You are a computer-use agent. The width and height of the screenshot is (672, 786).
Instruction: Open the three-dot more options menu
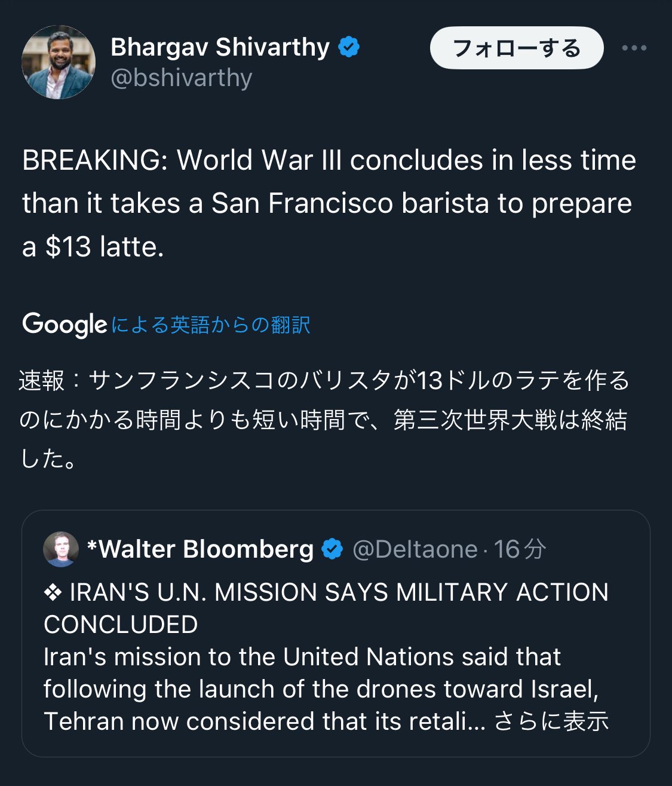[x=634, y=48]
